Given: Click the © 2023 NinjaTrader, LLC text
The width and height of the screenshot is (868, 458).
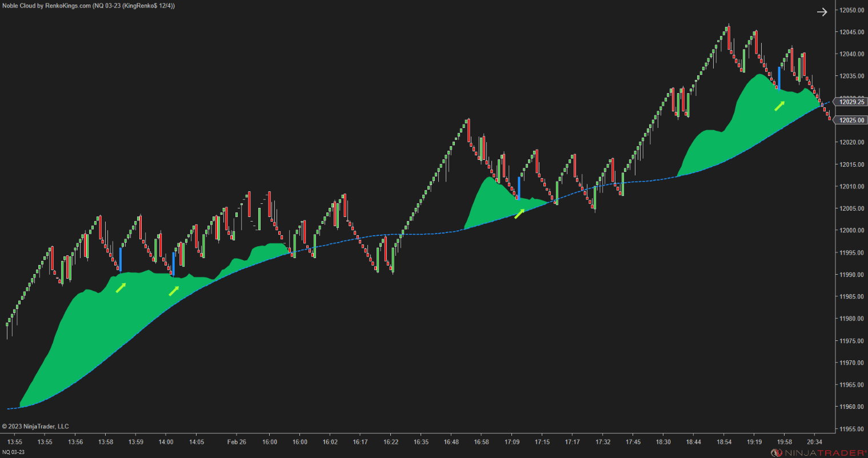Looking at the screenshot, I should click(35, 426).
